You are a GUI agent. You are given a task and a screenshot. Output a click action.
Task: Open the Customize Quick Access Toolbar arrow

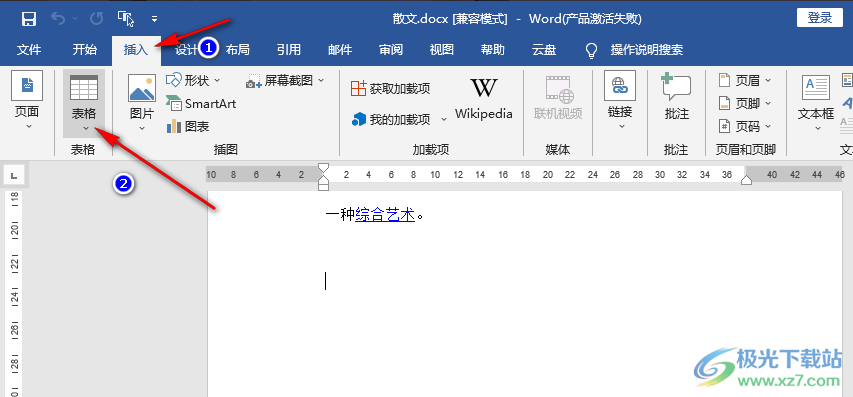click(154, 19)
